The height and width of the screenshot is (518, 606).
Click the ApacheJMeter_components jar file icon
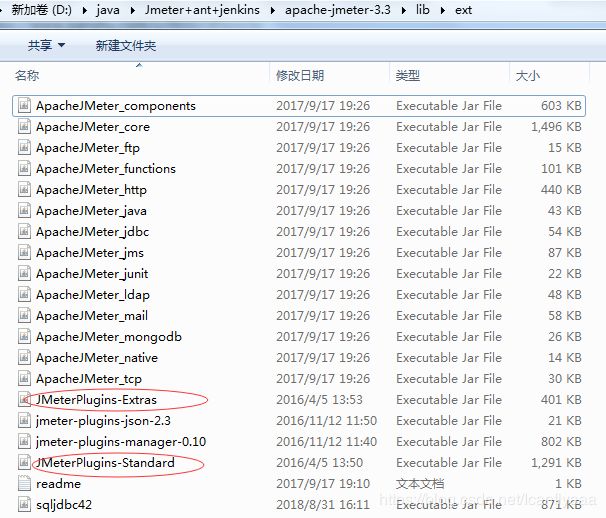click(24, 105)
